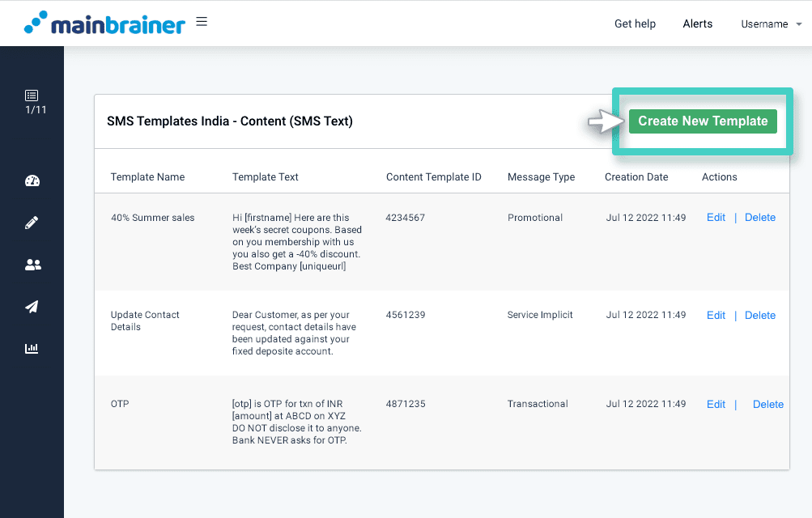Delete the OTP template

click(767, 405)
